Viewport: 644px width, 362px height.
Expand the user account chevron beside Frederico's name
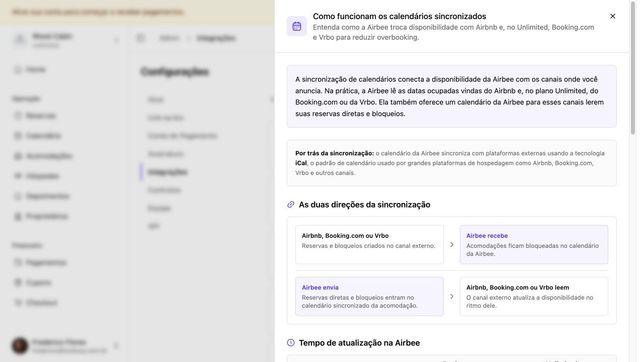[116, 346]
